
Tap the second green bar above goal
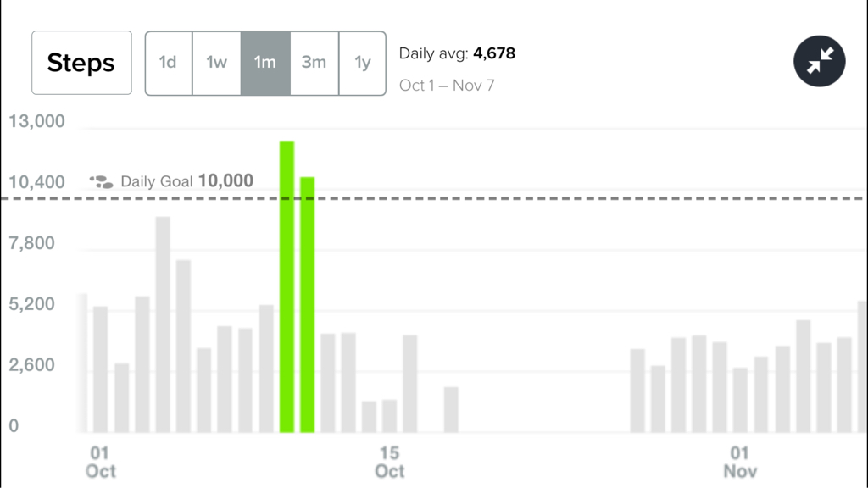307,304
